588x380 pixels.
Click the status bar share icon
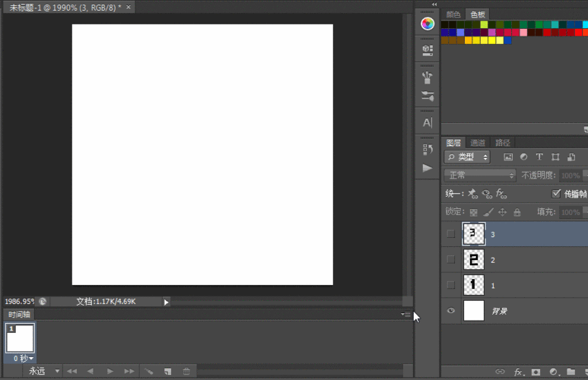pyautogui.click(x=43, y=301)
